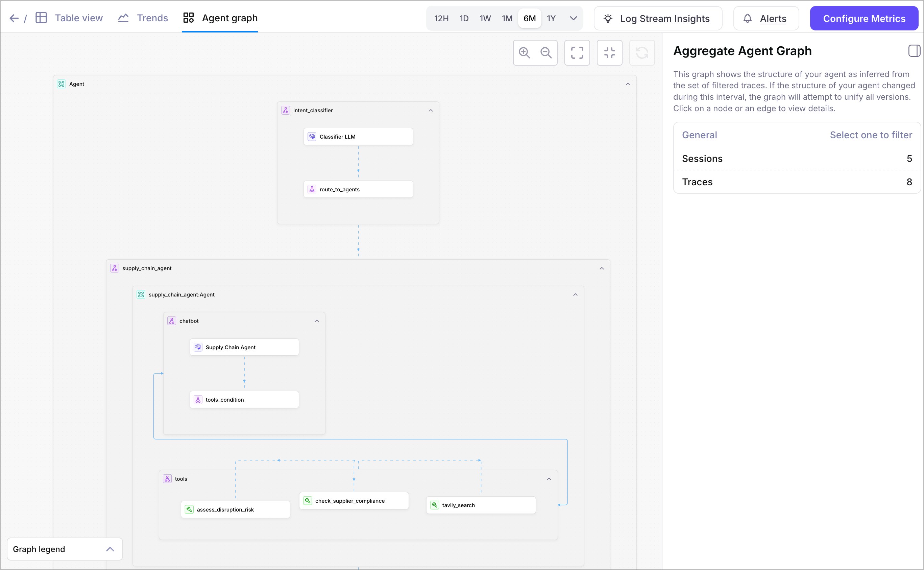The width and height of the screenshot is (924, 570).
Task: Collapse all graph nodes
Action: 609,53
